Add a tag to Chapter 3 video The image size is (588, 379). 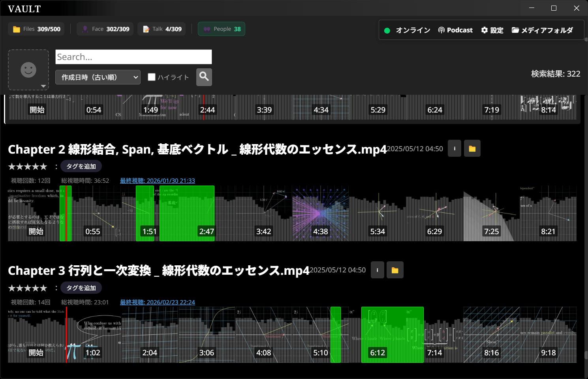81,288
